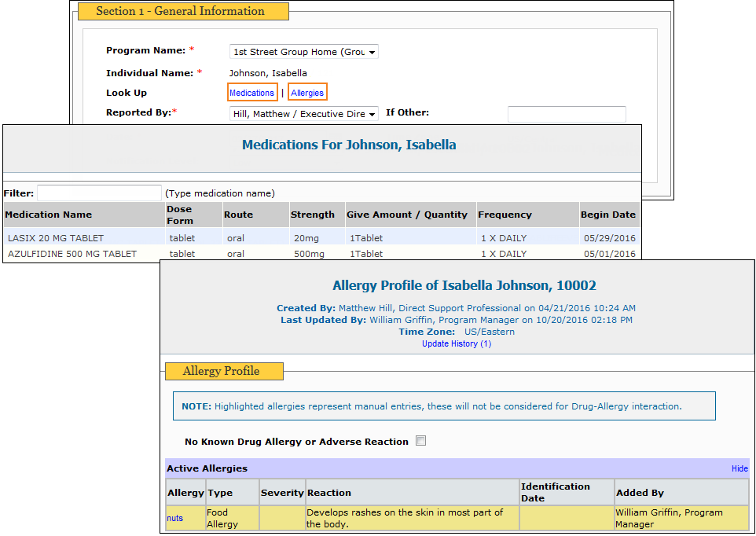Open the Medications look up link
Screen dimensions: 756x536
click(x=251, y=93)
